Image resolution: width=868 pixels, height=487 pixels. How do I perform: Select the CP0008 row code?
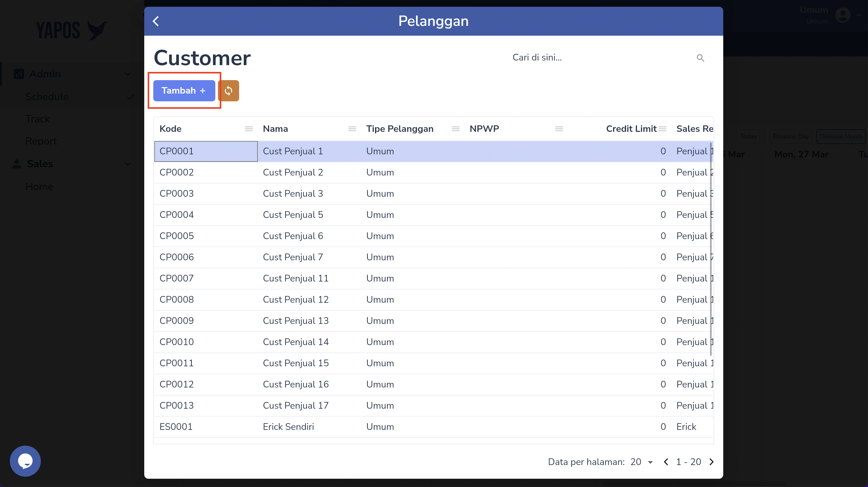(x=177, y=300)
